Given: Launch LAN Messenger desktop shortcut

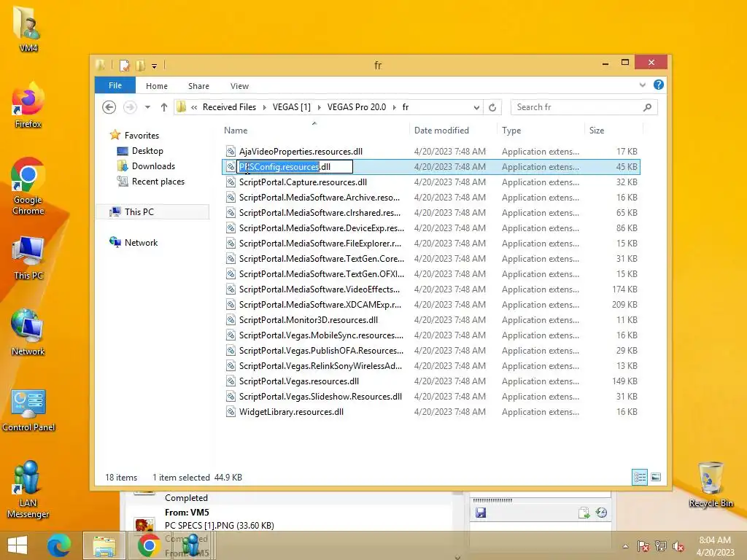Looking at the screenshot, I should pos(28,489).
